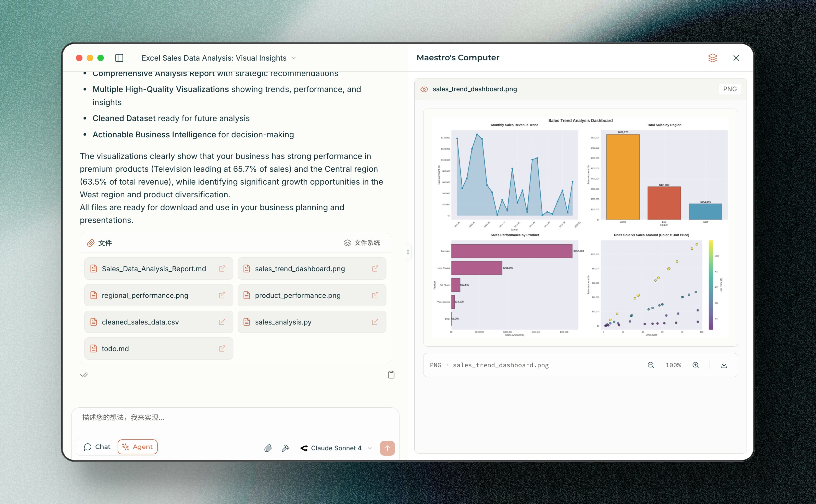Screen dimensions: 816x504
Task: Click the panel divider resize handle
Action: tap(408, 252)
